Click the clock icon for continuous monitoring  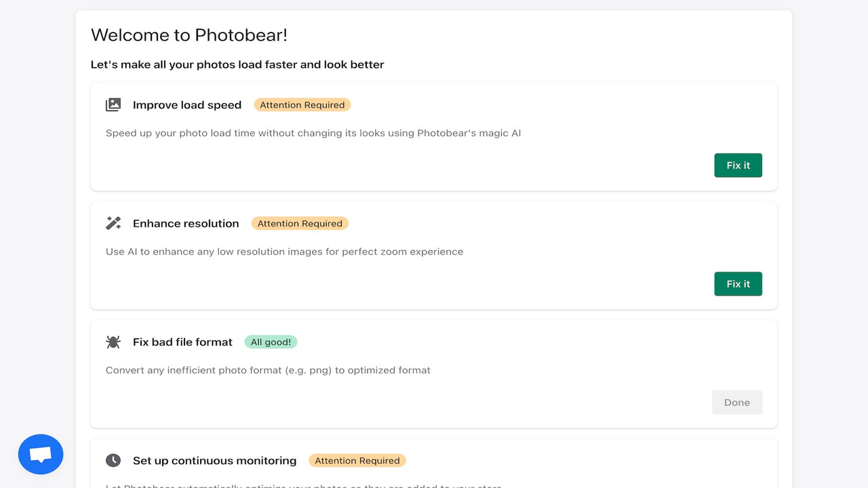coord(113,460)
